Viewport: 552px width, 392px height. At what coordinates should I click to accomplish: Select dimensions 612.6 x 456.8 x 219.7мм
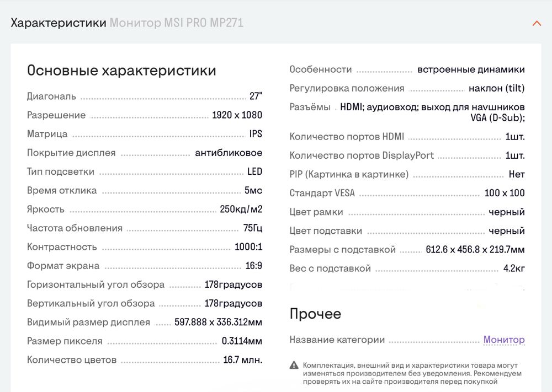475,250
